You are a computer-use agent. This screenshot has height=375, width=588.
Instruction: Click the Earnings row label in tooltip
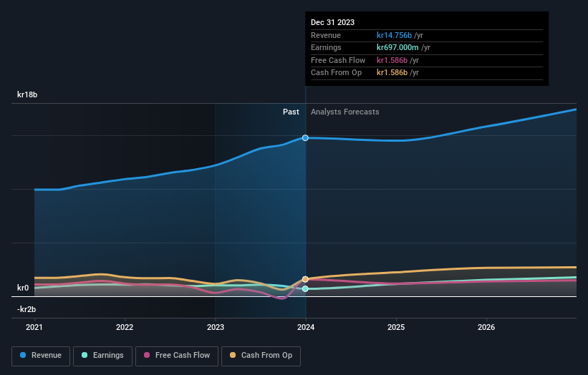(326, 47)
